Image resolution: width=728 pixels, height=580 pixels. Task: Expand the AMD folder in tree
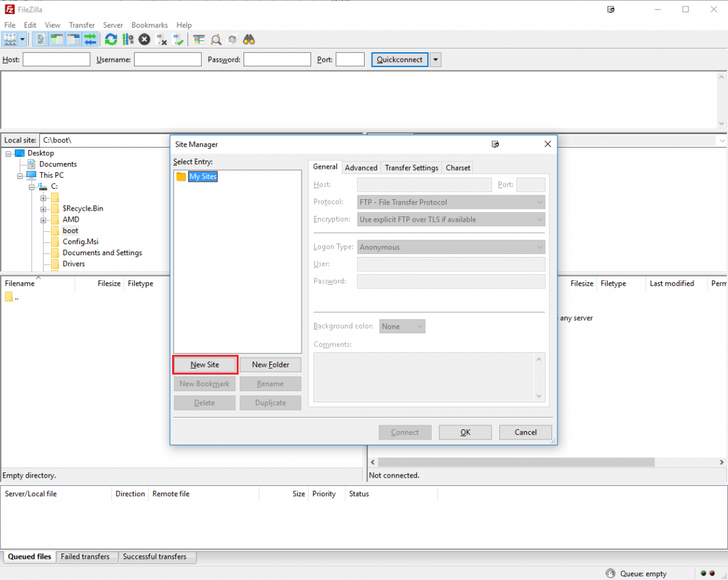(43, 220)
